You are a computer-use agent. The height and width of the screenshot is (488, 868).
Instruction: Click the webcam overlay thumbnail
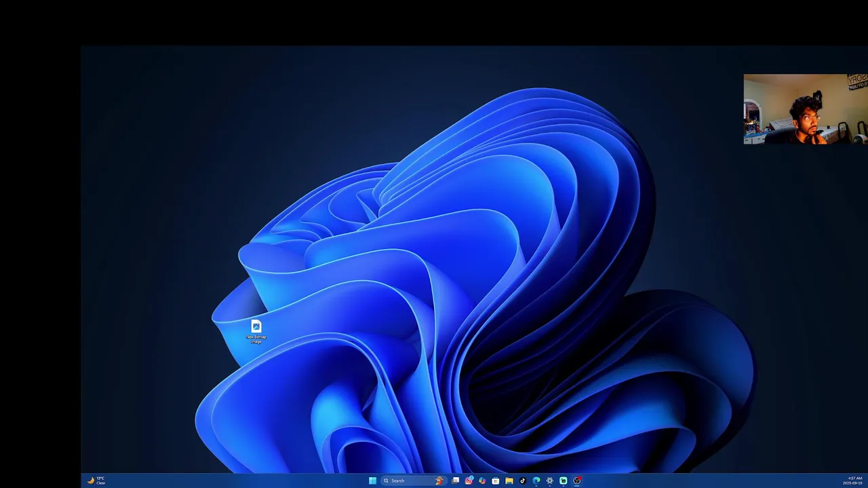click(x=806, y=109)
